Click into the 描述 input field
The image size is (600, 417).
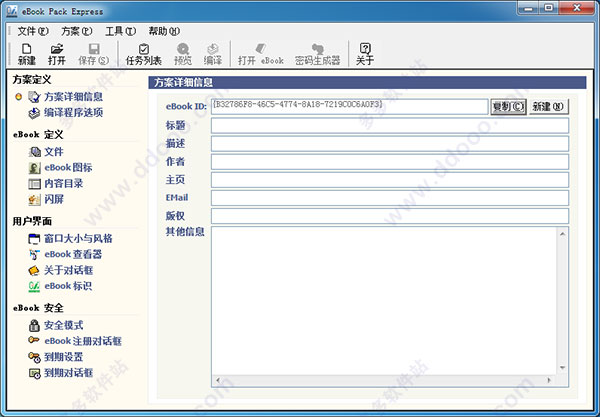390,143
